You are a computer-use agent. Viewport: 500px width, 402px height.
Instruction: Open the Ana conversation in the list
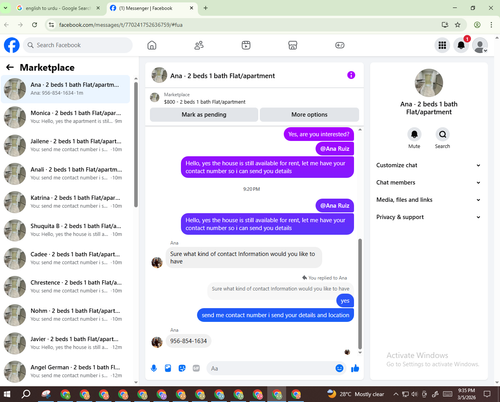(66, 89)
